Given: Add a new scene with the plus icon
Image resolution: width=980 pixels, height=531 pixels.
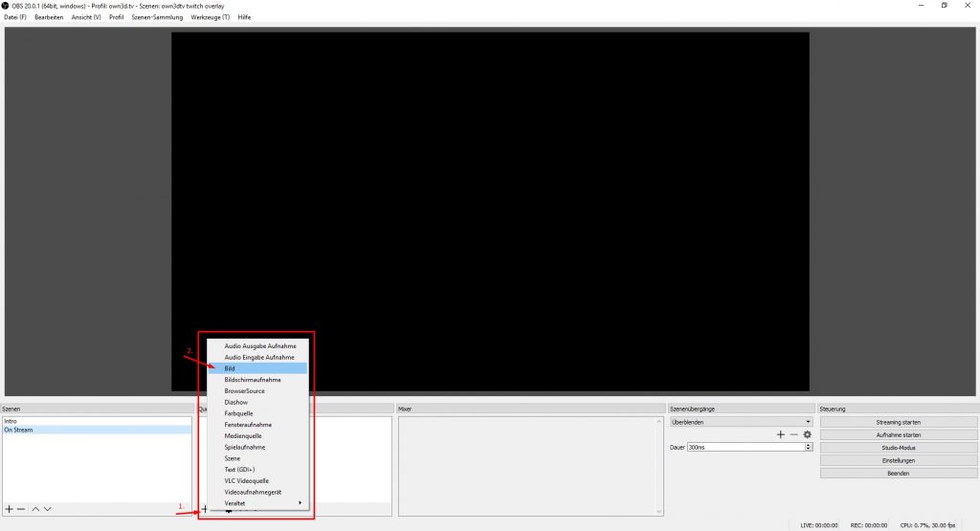Looking at the screenshot, I should [9, 509].
